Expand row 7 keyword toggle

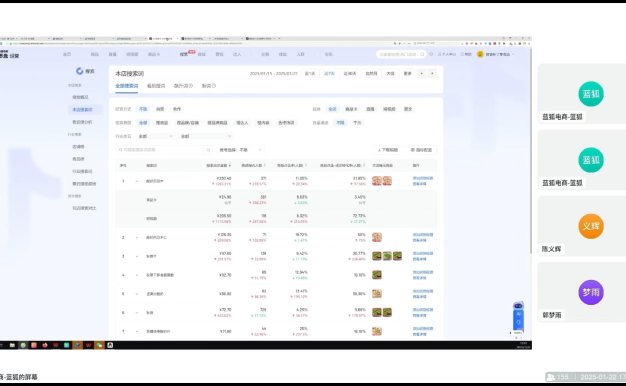[x=137, y=331]
